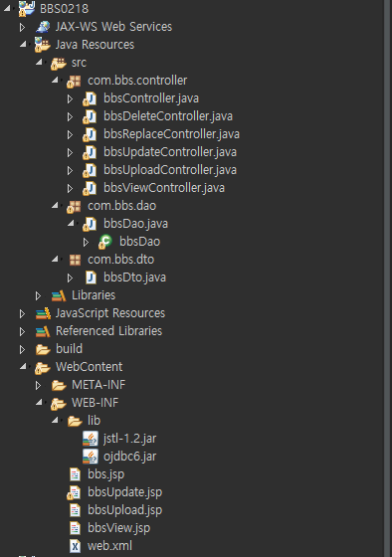This screenshot has width=392, height=557.
Task: Click the com.bbs.dao package icon
Action: pyautogui.click(x=75, y=207)
